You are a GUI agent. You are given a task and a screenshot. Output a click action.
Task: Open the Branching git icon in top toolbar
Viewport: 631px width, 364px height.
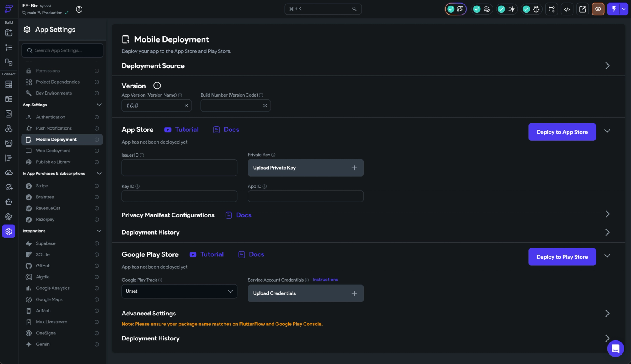(x=552, y=9)
